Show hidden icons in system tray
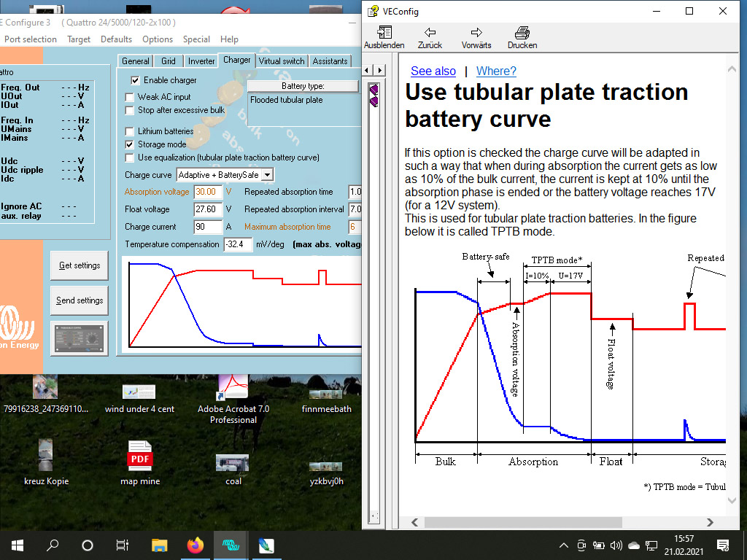 coord(563,545)
